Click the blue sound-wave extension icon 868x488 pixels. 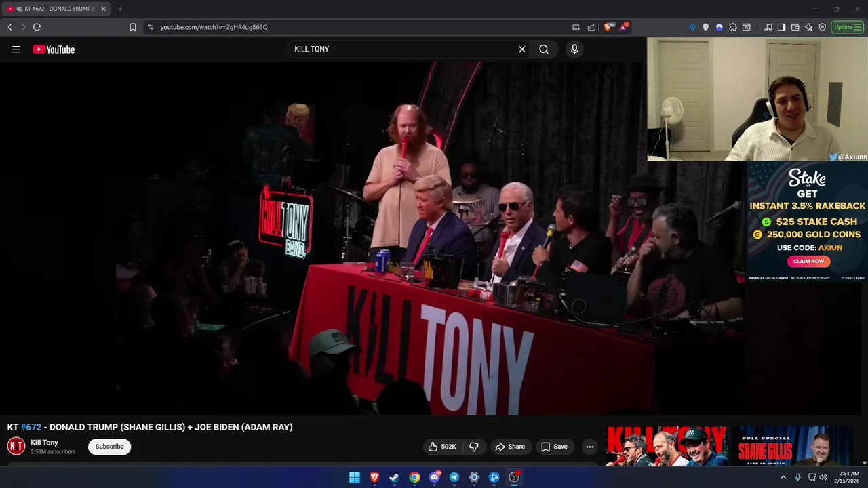(x=692, y=27)
